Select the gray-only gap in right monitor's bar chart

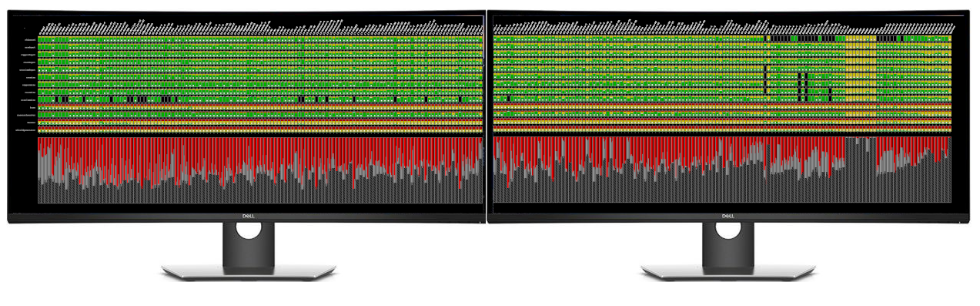click(x=861, y=170)
